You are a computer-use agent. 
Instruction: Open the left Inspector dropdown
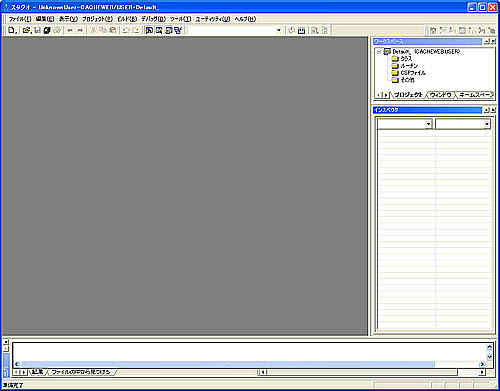click(x=428, y=124)
